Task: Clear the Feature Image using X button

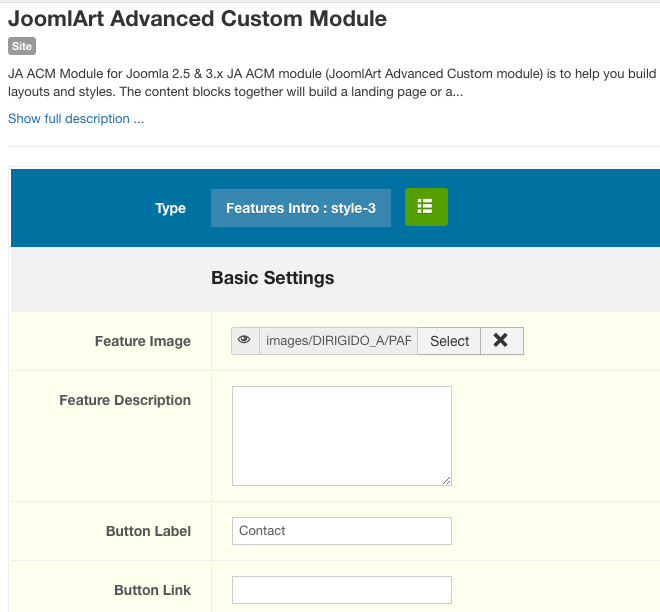Action: 501,341
